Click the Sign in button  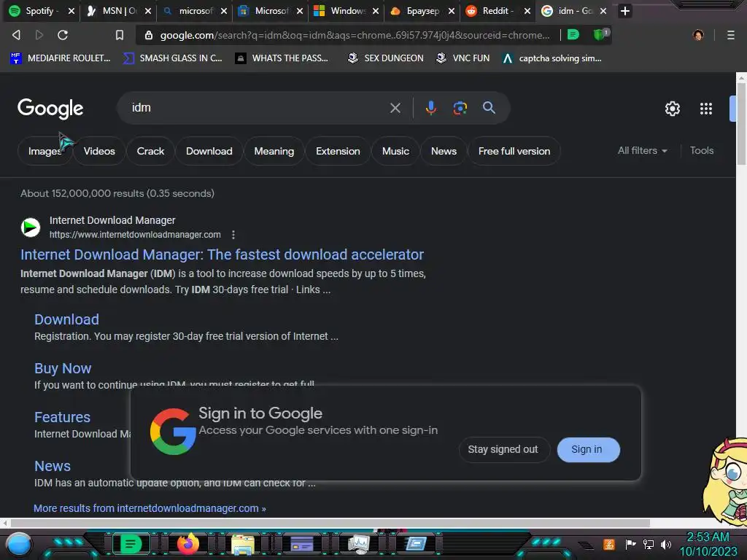(588, 449)
